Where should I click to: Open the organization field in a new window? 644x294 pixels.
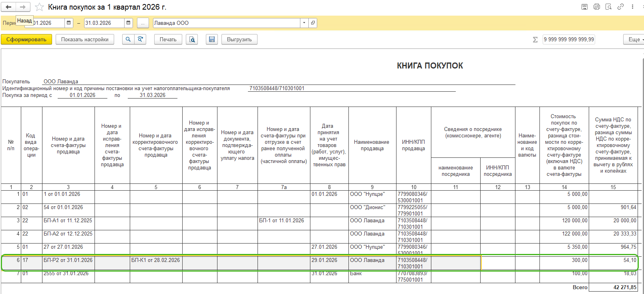click(x=313, y=23)
